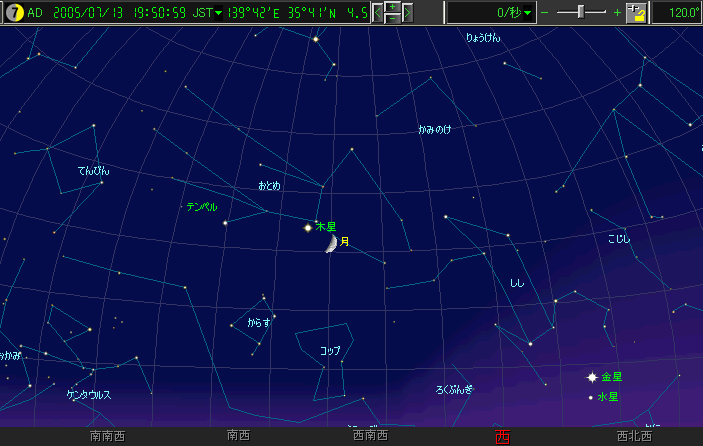Step time forward with right arrow
Screen dimensions: 703x446
tap(407, 13)
